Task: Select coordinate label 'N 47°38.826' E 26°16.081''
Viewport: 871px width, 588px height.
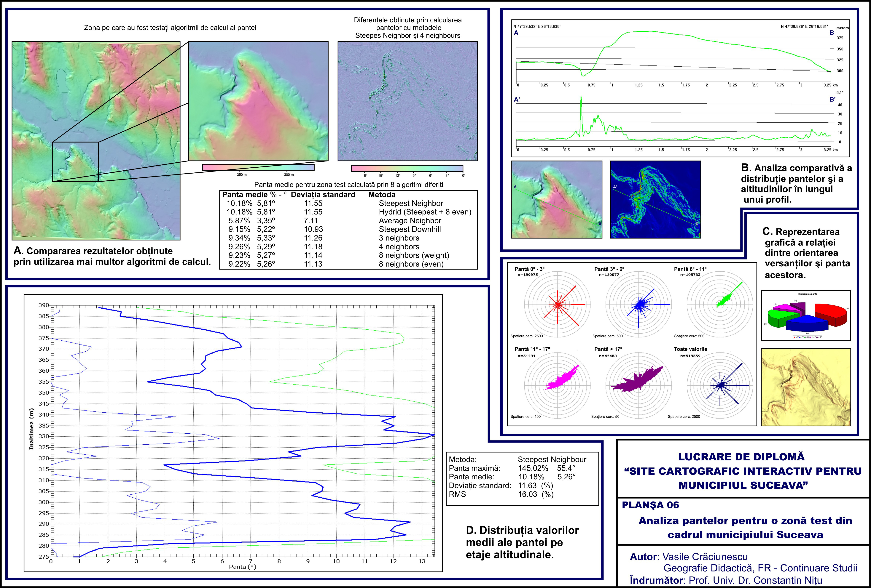Action: point(804,27)
